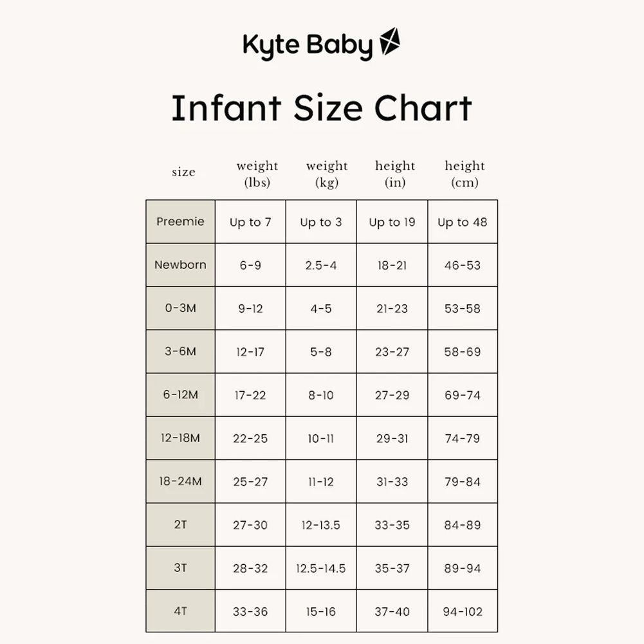
Task: Click the Infant Size Chart heading
Action: [322, 108]
